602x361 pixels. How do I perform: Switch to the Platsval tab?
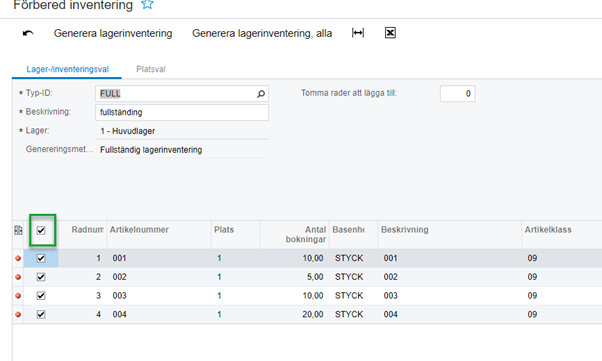point(151,70)
